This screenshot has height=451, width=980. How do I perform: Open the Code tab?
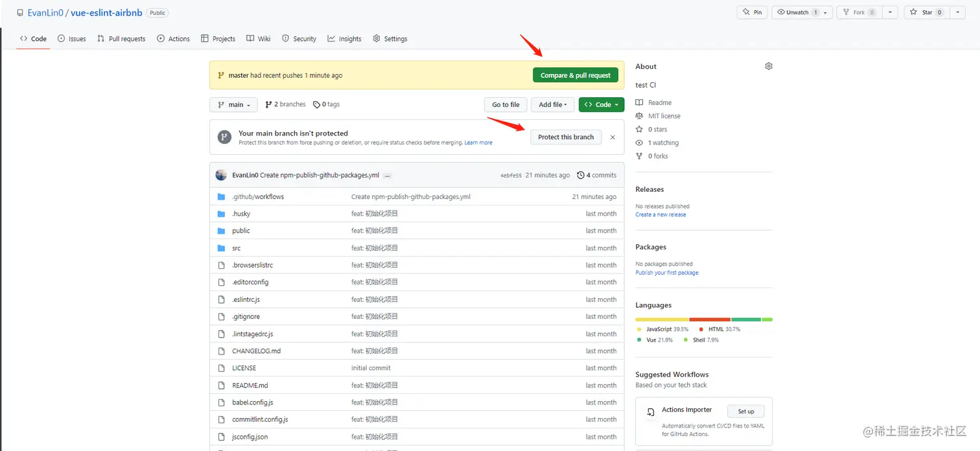pyautogui.click(x=33, y=39)
